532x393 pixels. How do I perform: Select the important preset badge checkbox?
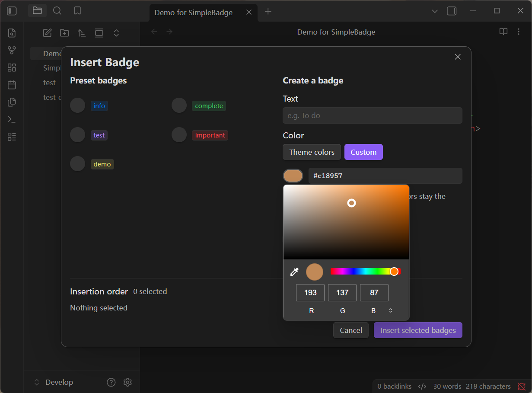click(x=179, y=135)
